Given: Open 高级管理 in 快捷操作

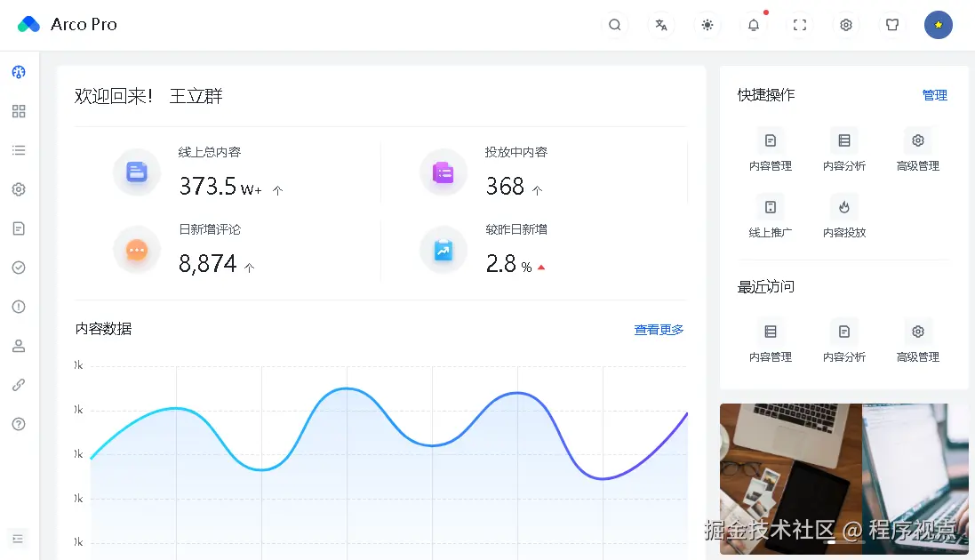Looking at the screenshot, I should [918, 151].
